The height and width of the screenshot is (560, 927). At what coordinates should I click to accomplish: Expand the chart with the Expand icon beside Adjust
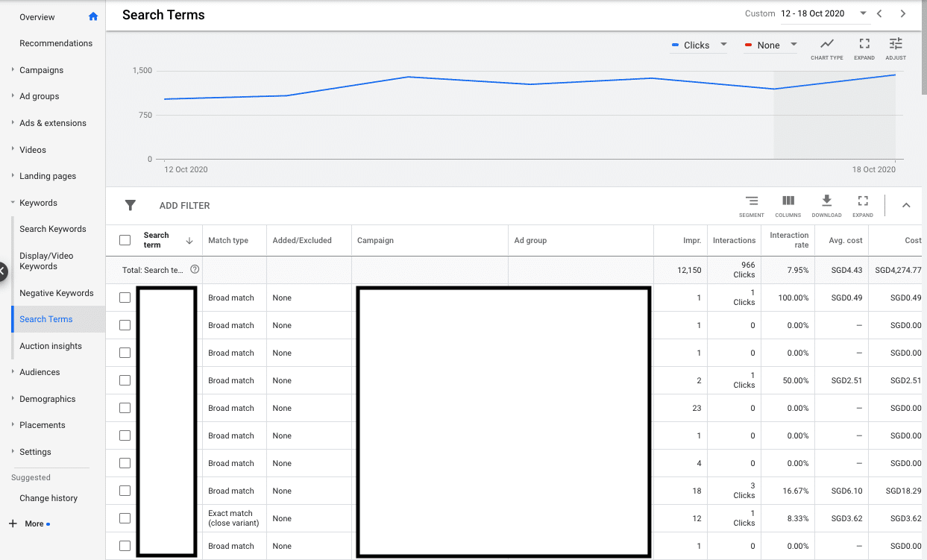coord(864,48)
